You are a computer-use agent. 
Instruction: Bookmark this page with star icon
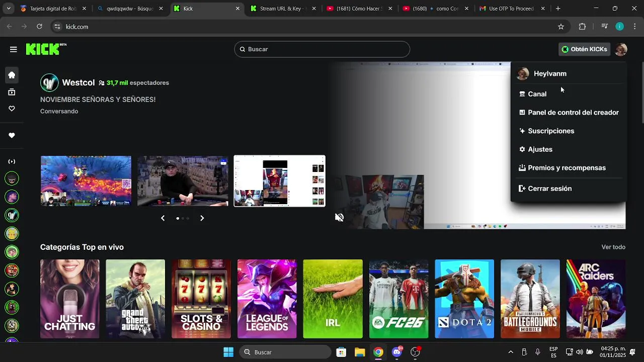[561, 27]
